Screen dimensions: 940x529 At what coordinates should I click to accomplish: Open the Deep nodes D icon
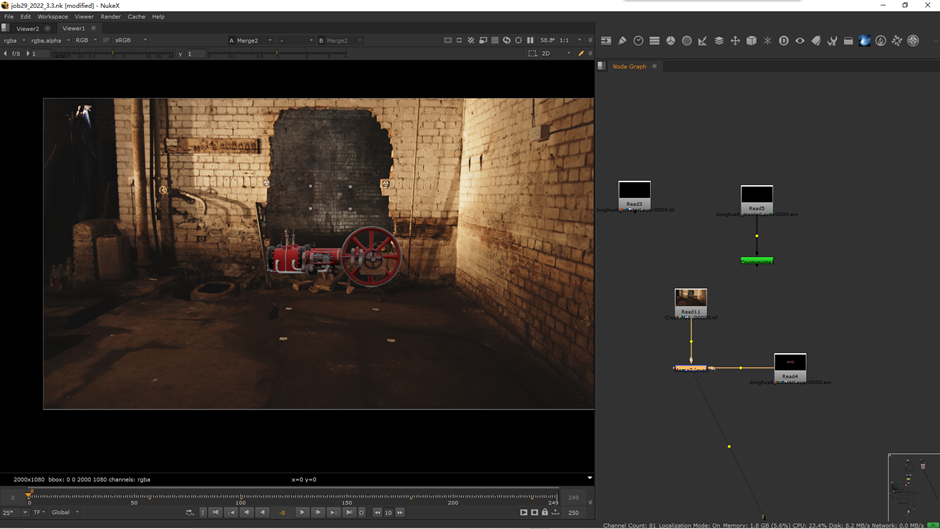tap(784, 41)
